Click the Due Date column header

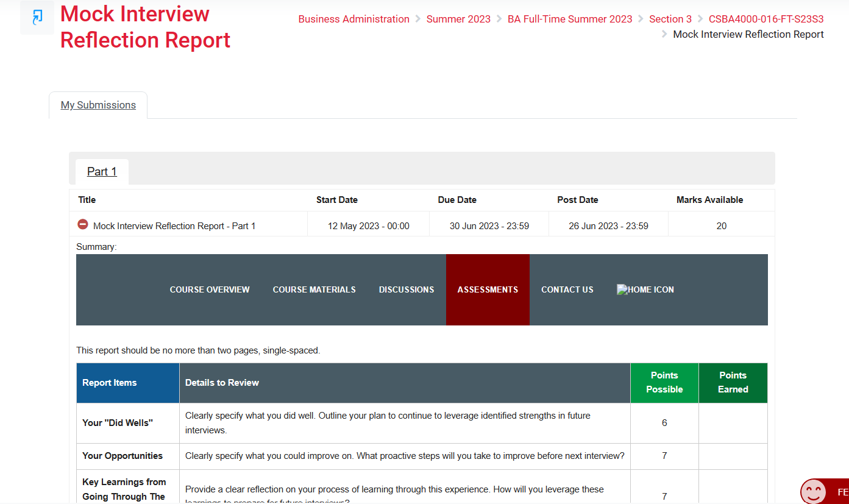457,200
